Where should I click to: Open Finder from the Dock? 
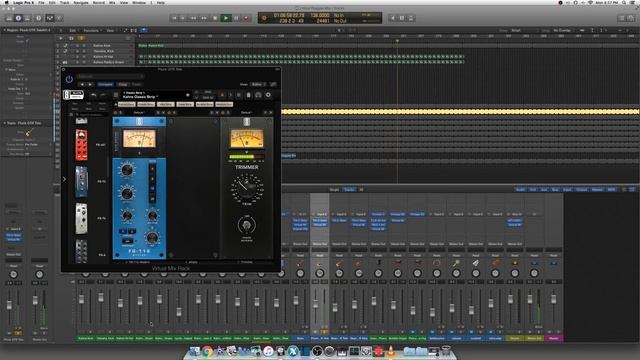point(195,351)
